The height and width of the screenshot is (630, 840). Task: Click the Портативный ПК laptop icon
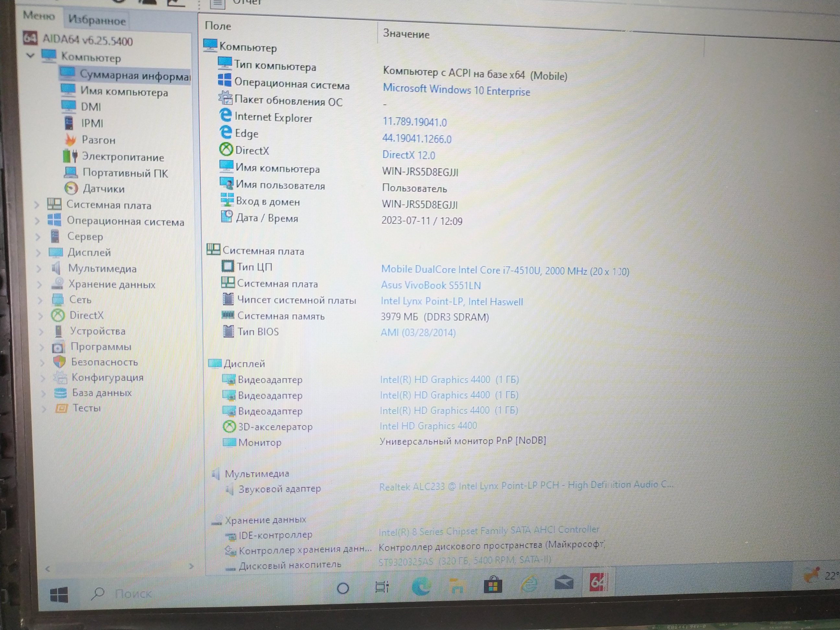[x=71, y=172]
